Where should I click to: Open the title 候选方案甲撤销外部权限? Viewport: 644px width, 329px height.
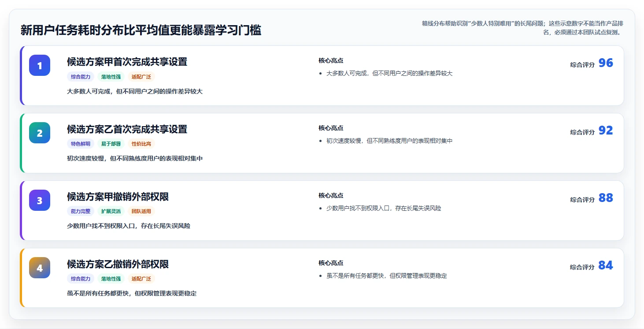(x=118, y=197)
